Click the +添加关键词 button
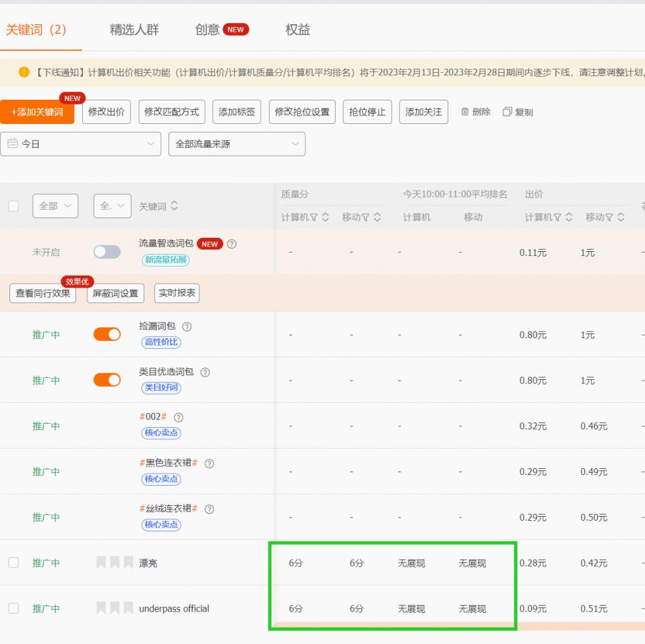The width and height of the screenshot is (645, 644). (37, 112)
